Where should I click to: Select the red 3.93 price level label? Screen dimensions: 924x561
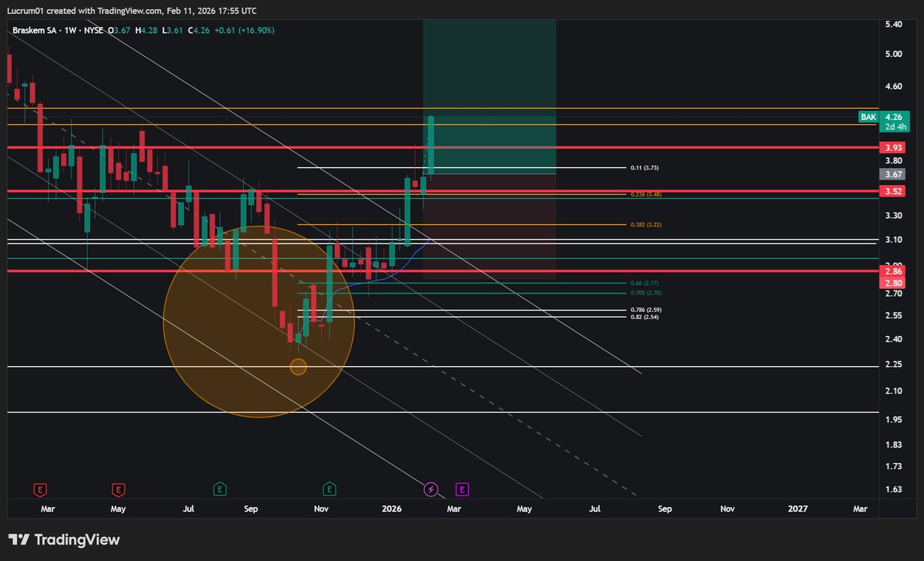[x=893, y=147]
